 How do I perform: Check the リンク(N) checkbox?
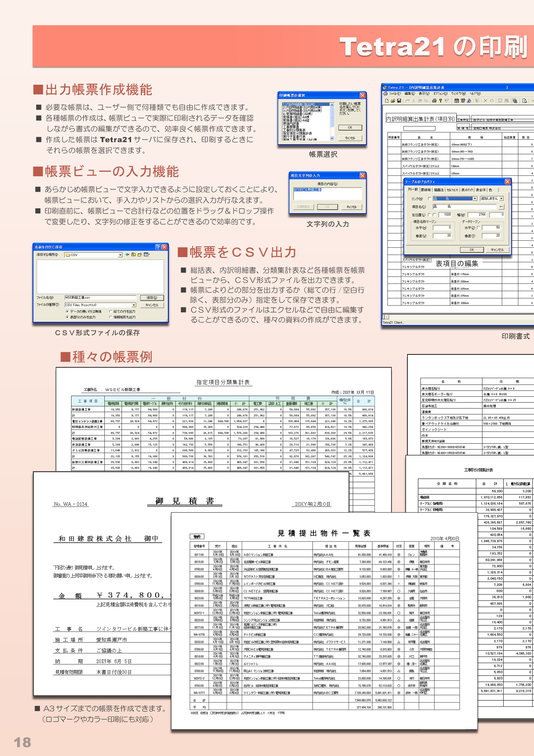[x=429, y=198]
